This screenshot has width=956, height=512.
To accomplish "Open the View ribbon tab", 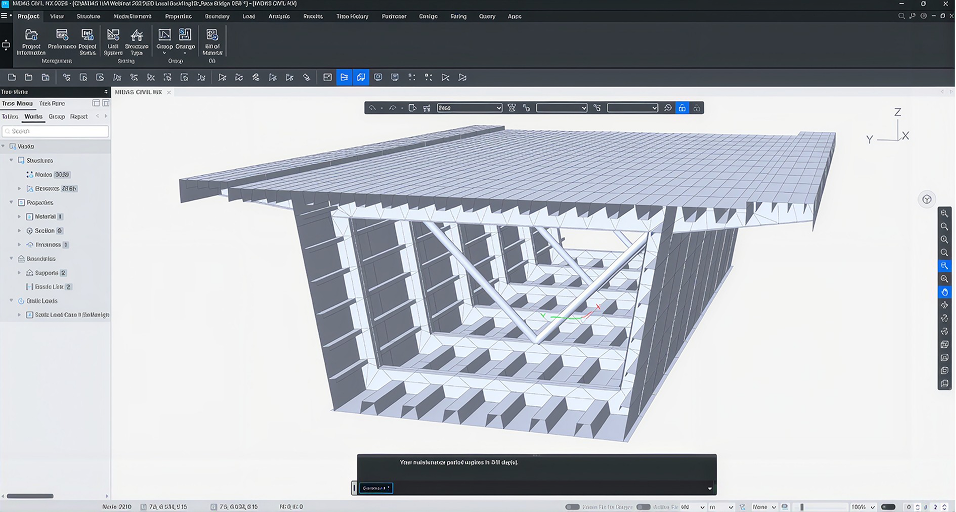I will (x=57, y=16).
